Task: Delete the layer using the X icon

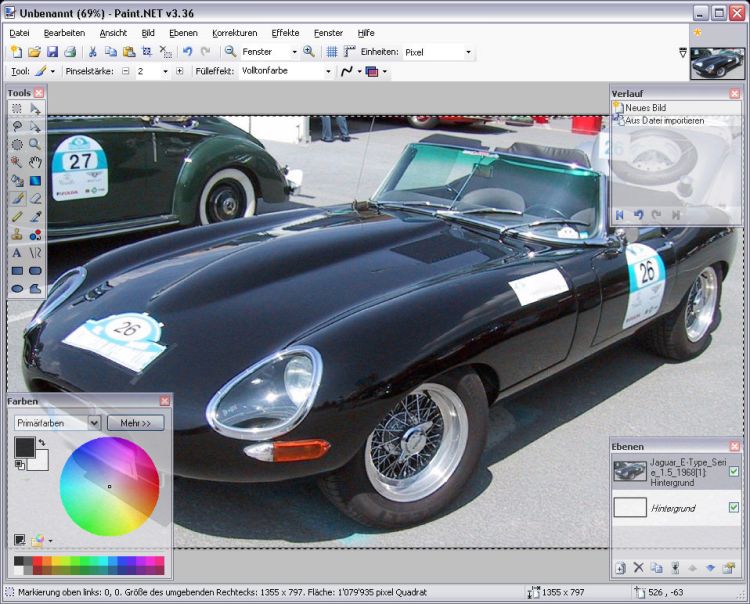Action: click(639, 568)
